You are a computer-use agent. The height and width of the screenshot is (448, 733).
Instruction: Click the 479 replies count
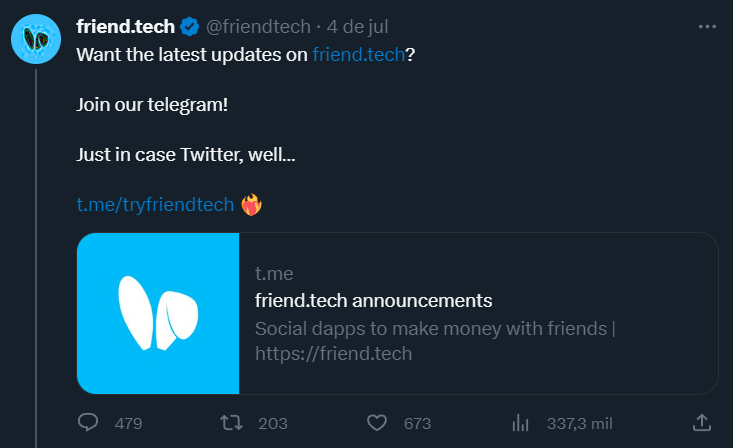(x=129, y=423)
